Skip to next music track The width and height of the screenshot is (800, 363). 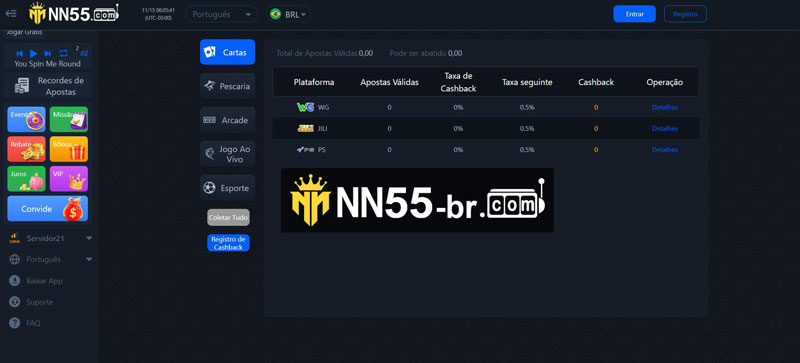coord(48,53)
